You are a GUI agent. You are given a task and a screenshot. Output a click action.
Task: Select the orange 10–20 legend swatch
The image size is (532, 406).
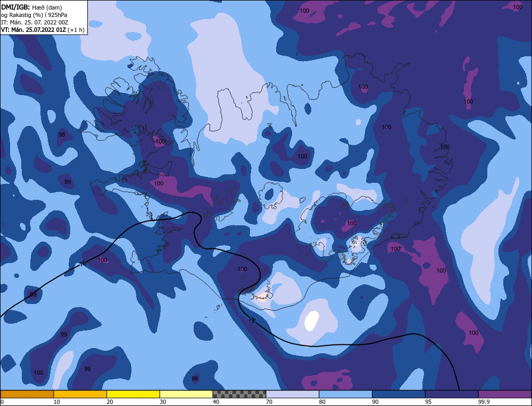point(80,394)
